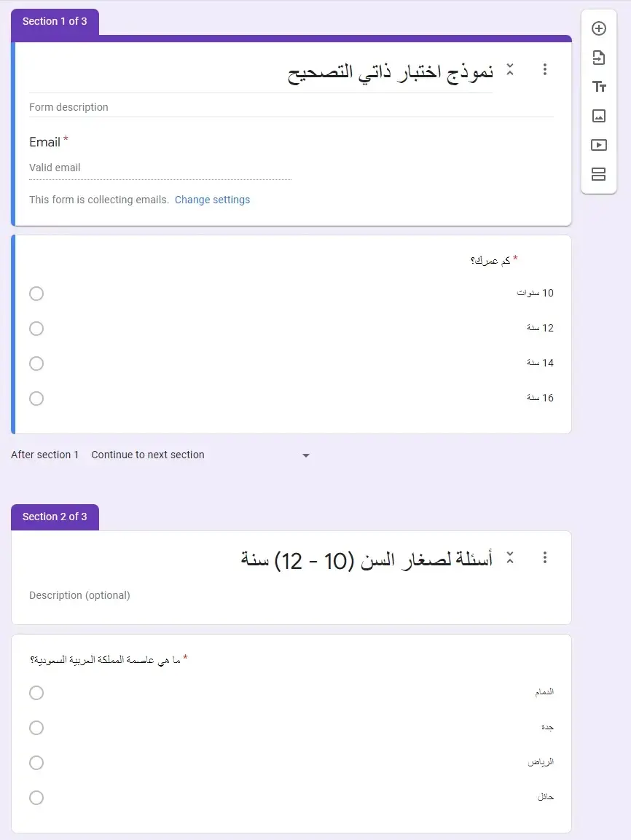This screenshot has height=840, width=631.
Task: Open the Continue to next section dropdown
Action: [x=306, y=455]
